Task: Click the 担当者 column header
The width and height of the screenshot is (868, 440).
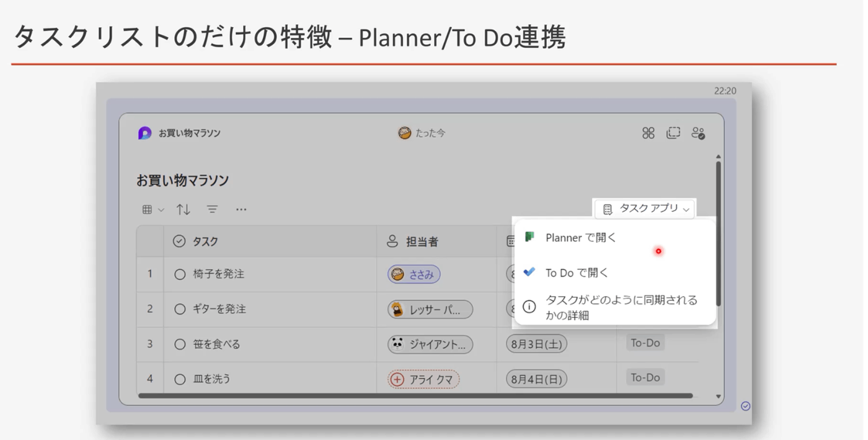Action: [x=436, y=241]
